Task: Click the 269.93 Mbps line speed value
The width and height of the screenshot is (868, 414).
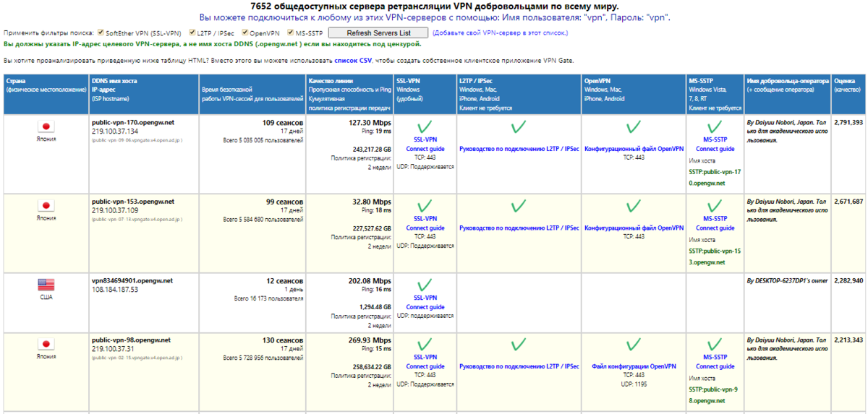Action: click(x=370, y=340)
